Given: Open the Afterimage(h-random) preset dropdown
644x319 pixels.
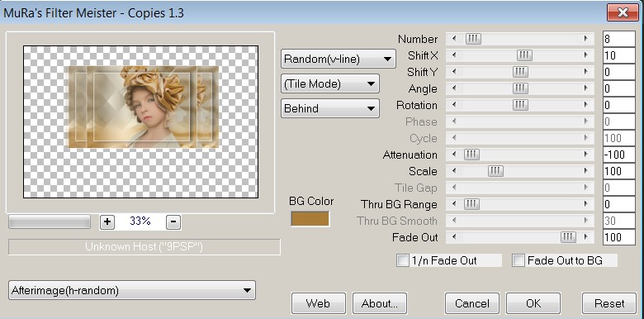Looking at the screenshot, I should pyautogui.click(x=132, y=290).
